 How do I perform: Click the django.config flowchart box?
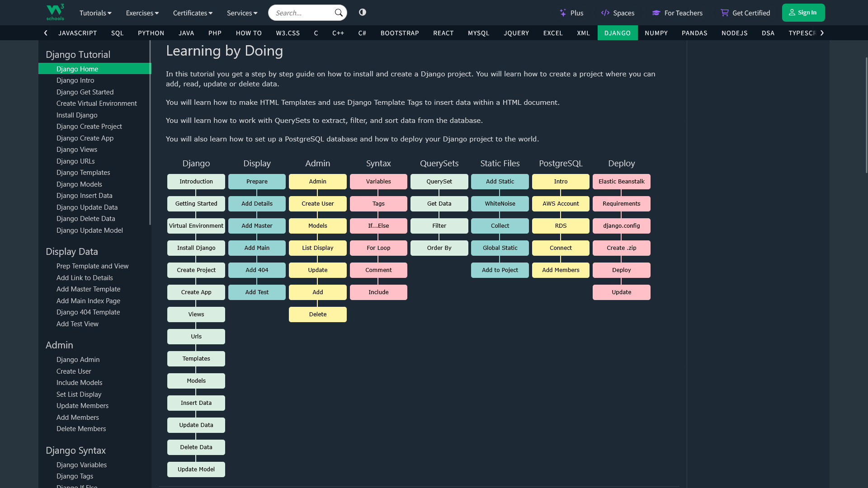622,226
